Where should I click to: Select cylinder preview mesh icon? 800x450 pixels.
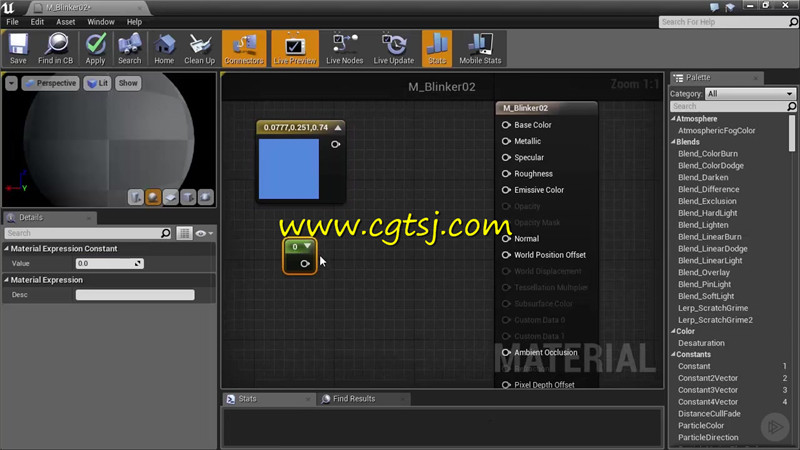click(135, 197)
